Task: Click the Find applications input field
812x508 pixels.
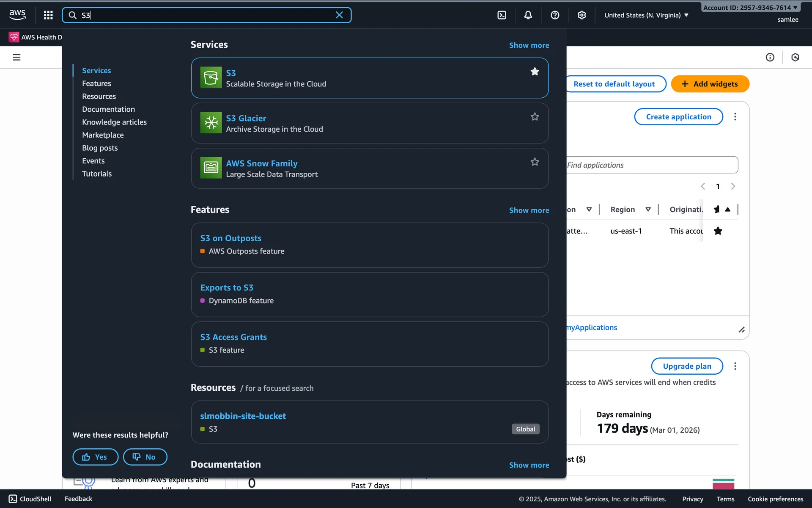Action: coord(651,165)
